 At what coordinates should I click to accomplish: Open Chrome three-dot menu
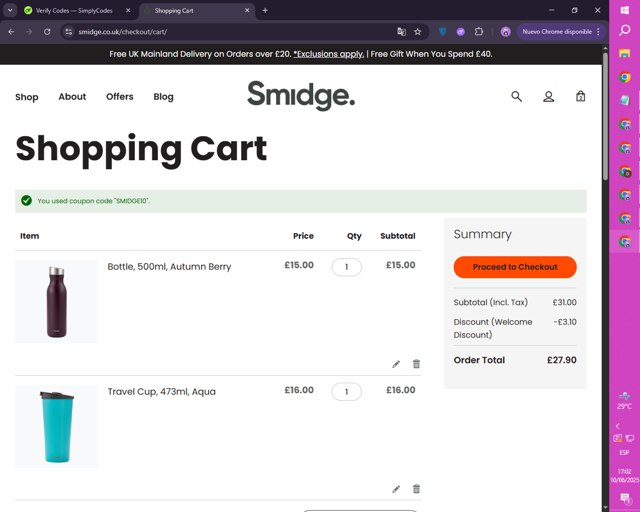coord(598,31)
